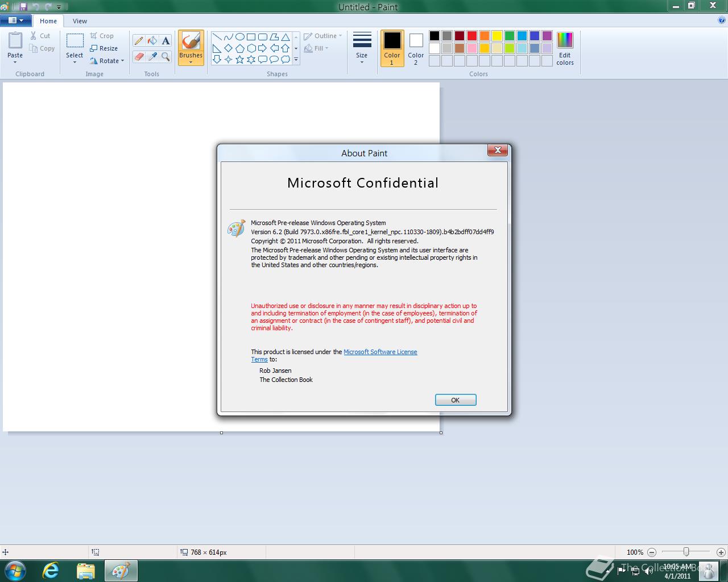
Task: Click the Copy command in Clipboard group
Action: point(42,48)
